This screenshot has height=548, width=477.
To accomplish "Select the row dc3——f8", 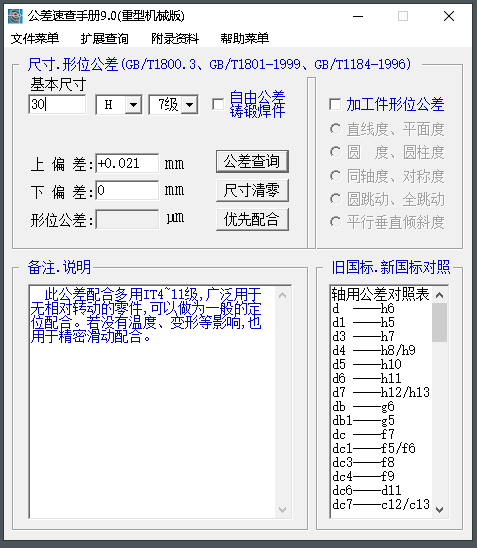I will pyautogui.click(x=381, y=462).
